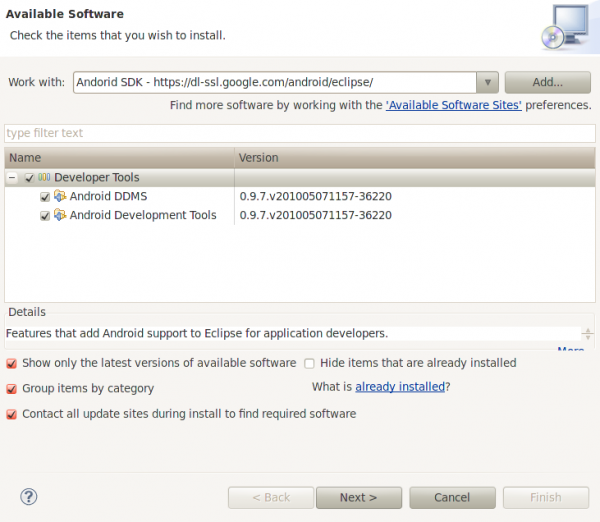Collapse the Developer Tools tree node
This screenshot has width=600, height=522.
[x=12, y=178]
